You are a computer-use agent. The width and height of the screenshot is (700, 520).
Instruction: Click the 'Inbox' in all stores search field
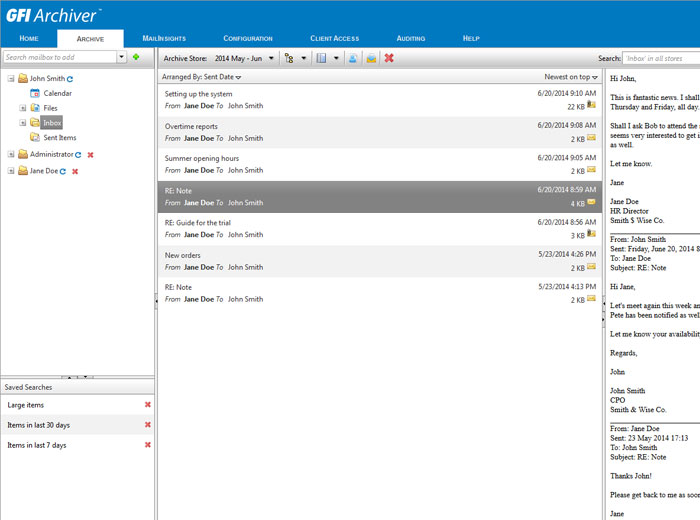pyautogui.click(x=661, y=58)
